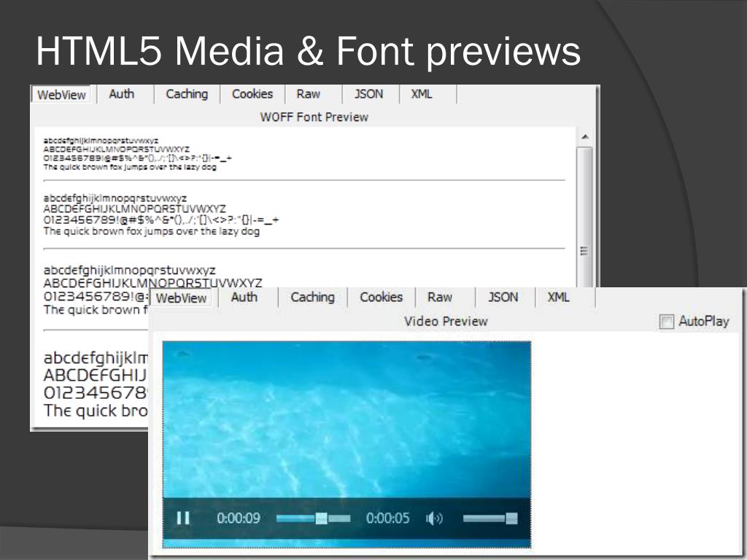Click the font preview scrollbar up arrow
This screenshot has width=747, height=560.
click(585, 137)
